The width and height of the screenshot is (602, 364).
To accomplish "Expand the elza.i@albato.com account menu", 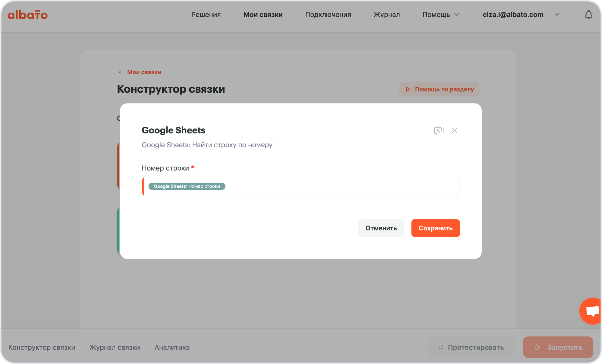I will (x=521, y=15).
